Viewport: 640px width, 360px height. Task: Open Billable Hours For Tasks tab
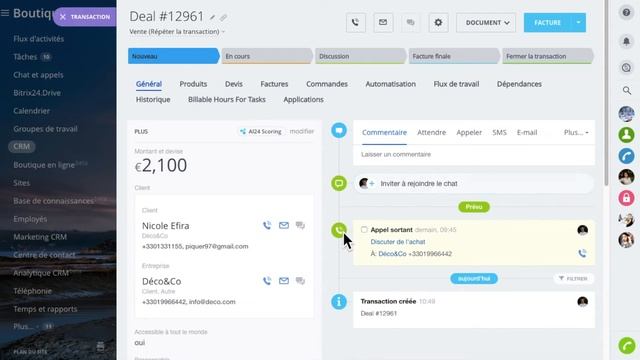coord(227,100)
